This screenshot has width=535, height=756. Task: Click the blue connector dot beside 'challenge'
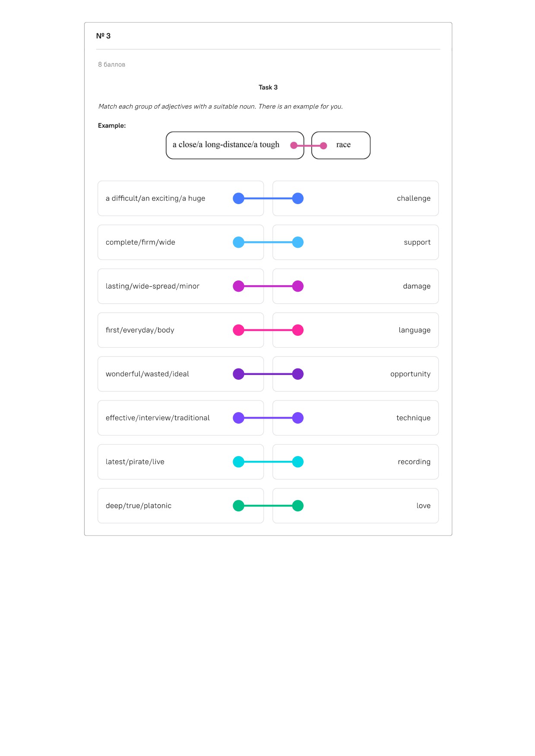tap(298, 198)
